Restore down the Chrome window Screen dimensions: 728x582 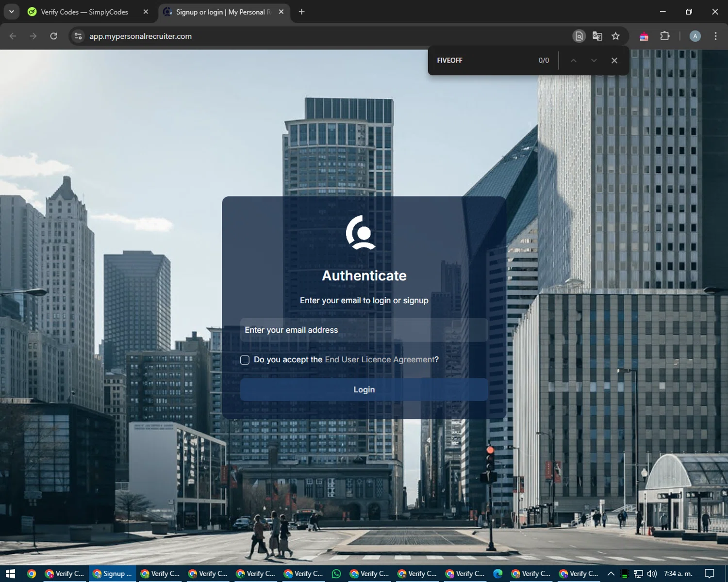click(689, 12)
